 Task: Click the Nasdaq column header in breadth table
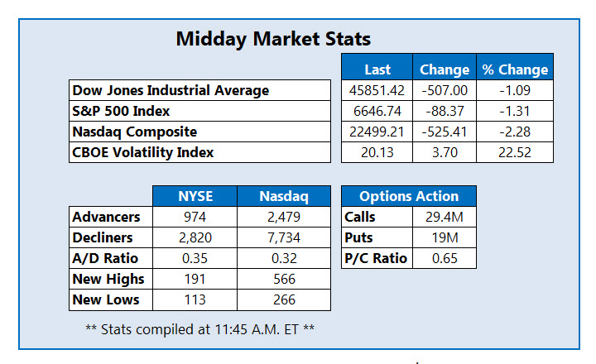click(284, 196)
